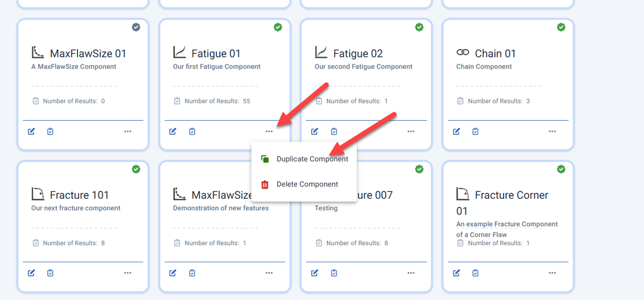The height and width of the screenshot is (300, 644).
Task: Open results clipboard icon on Chain 01 card
Action: (x=475, y=131)
